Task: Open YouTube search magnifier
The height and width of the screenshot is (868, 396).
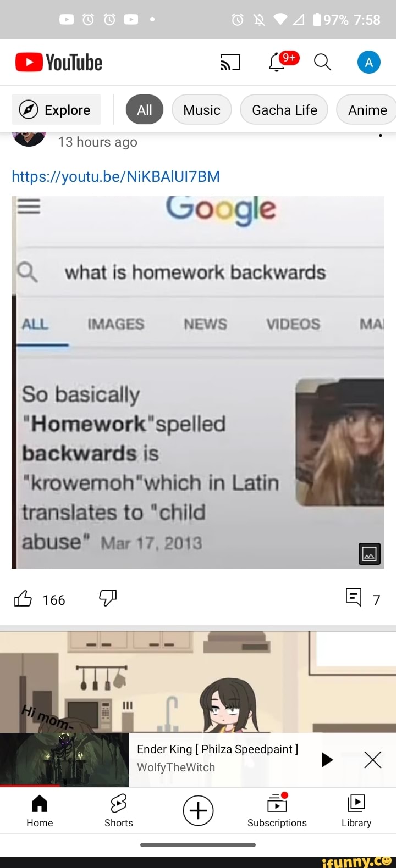Action: (x=322, y=63)
